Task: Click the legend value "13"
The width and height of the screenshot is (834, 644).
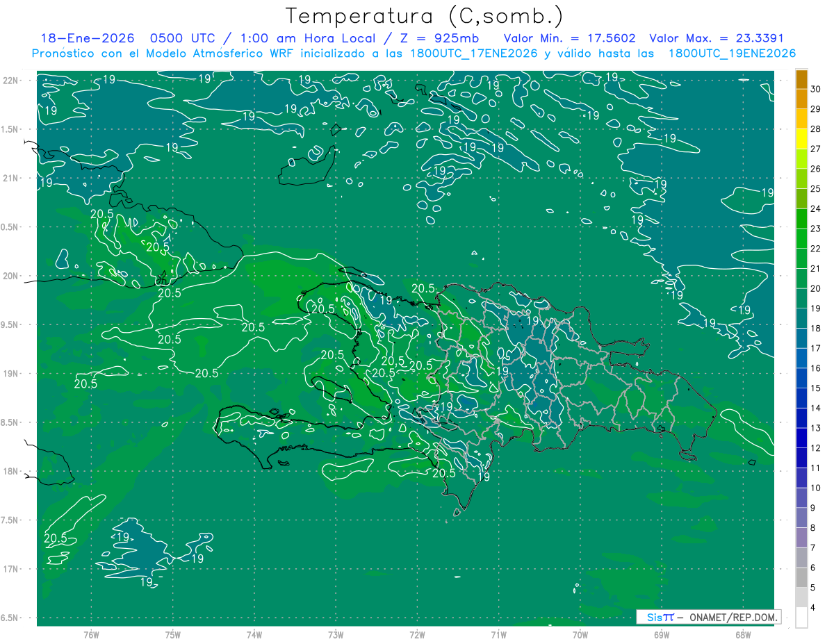Action: pos(816,428)
